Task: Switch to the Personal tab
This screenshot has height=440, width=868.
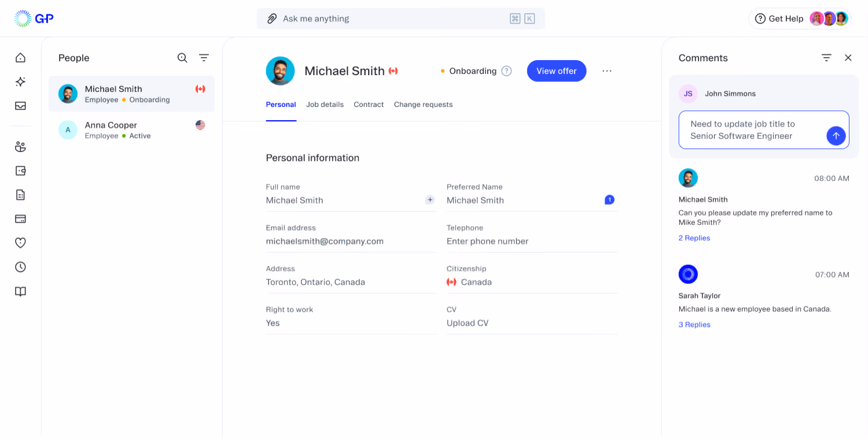Action: pos(281,105)
